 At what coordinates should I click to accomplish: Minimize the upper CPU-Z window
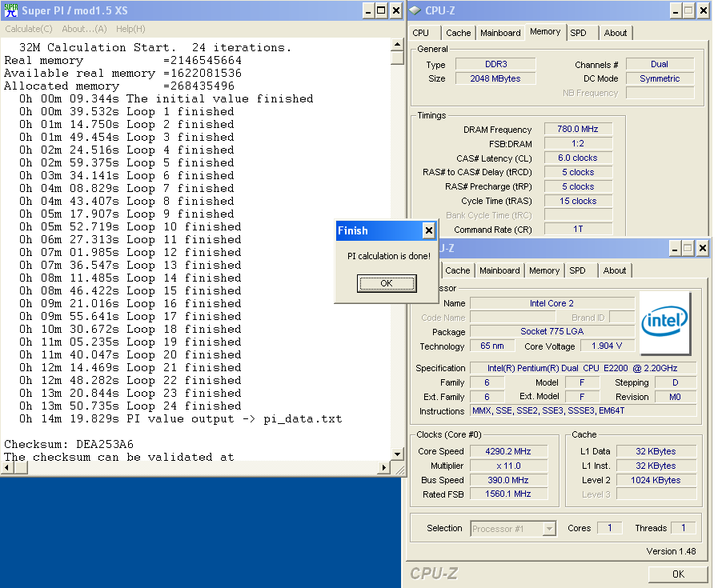tap(675, 10)
